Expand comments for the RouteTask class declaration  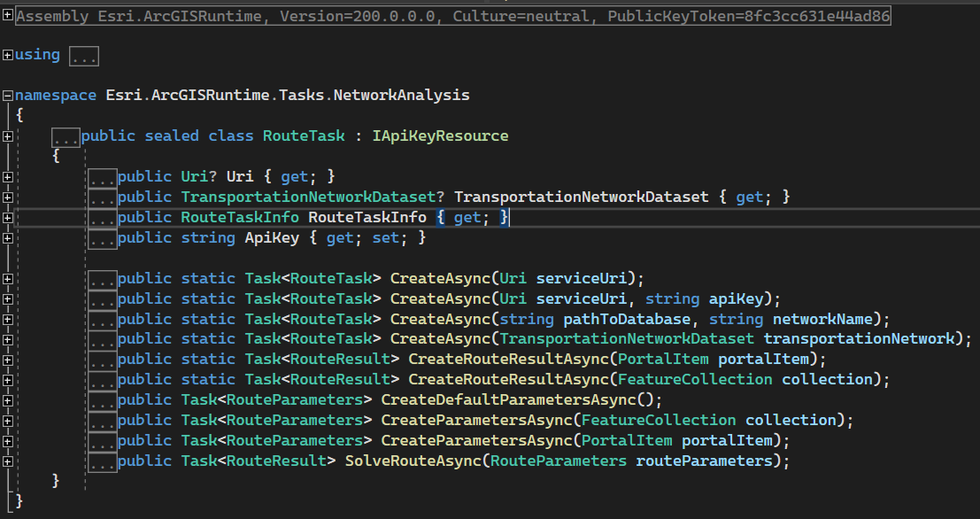7,136
